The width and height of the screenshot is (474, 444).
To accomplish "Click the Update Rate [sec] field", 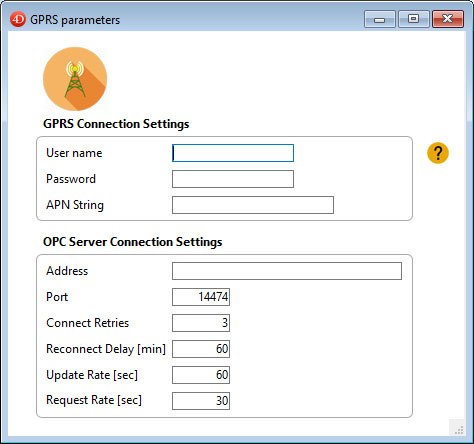I will (201, 375).
